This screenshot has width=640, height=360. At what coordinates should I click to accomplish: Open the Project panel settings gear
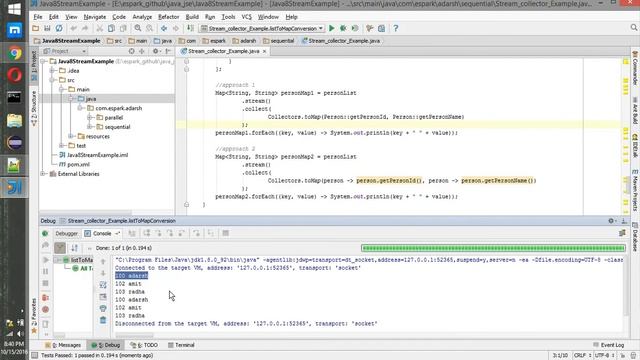156,51
